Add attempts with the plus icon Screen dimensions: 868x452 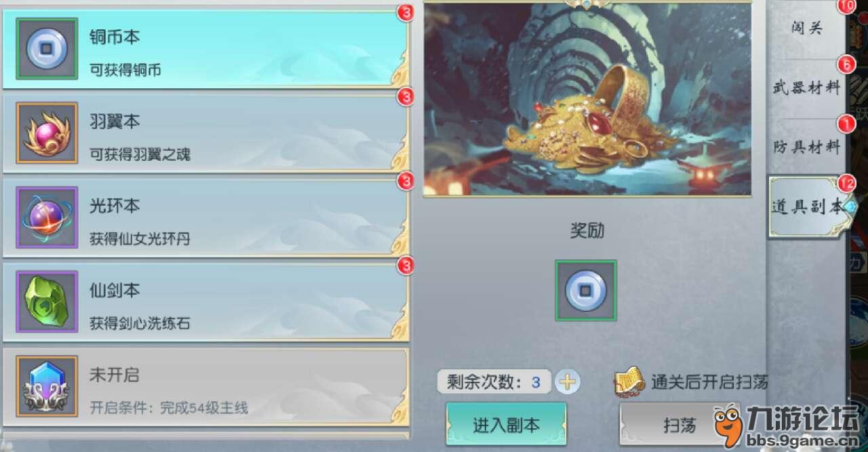[568, 382]
